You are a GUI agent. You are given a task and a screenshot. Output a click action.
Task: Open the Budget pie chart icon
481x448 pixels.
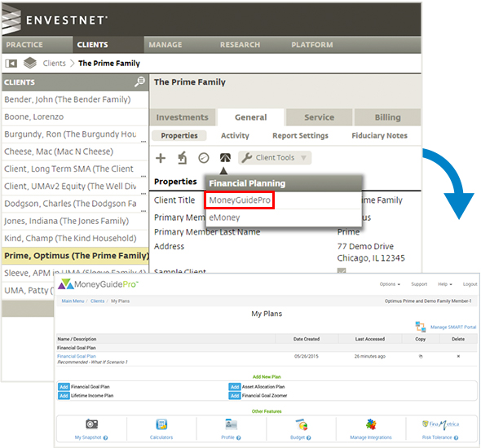302,424
